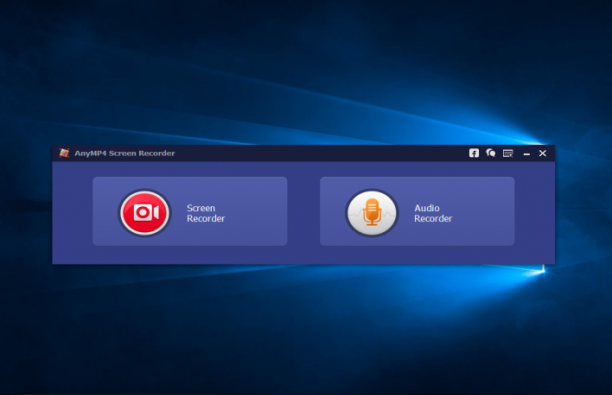The width and height of the screenshot is (612, 395).
Task: Click the orange microphone icon
Action: [372, 213]
